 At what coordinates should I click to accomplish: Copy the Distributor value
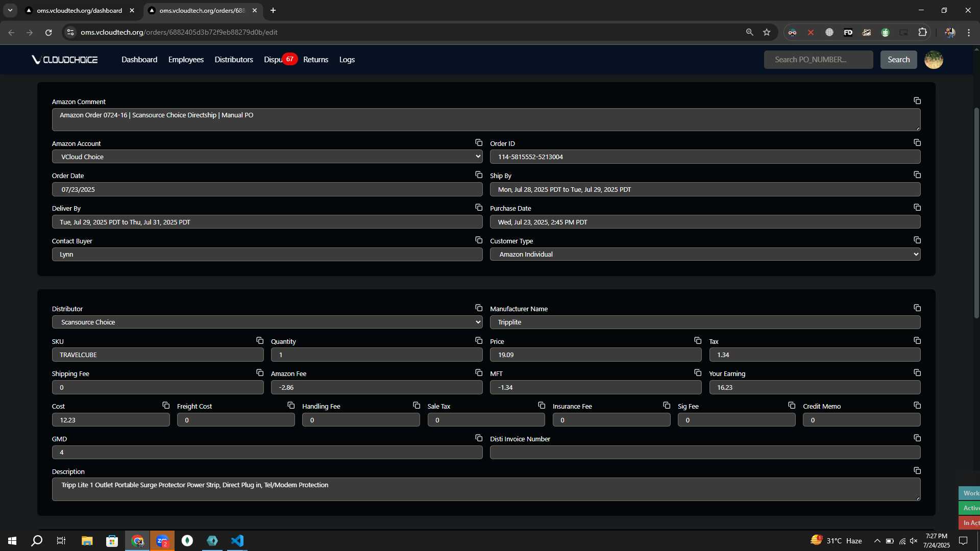[479, 308]
